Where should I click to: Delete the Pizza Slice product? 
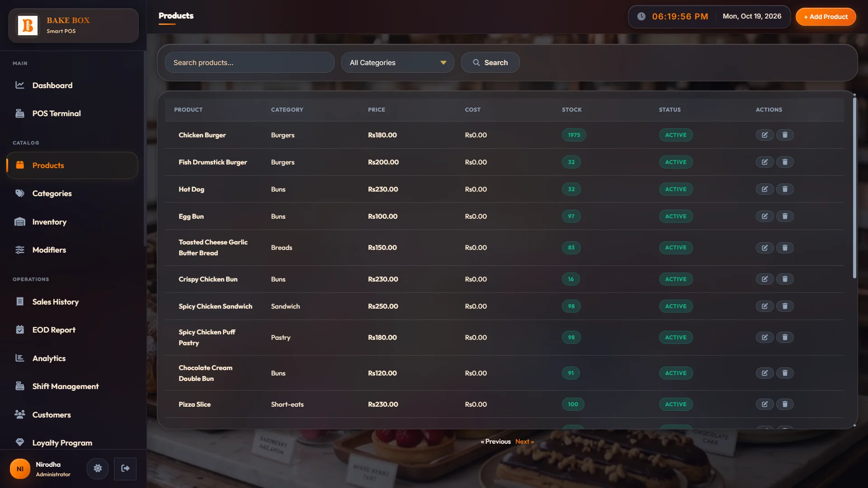(x=785, y=404)
